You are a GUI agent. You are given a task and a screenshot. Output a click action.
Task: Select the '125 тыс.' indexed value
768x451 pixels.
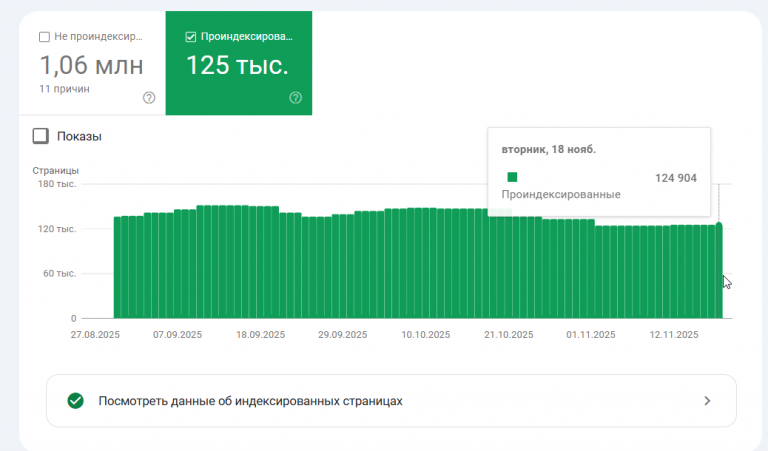tap(237, 65)
